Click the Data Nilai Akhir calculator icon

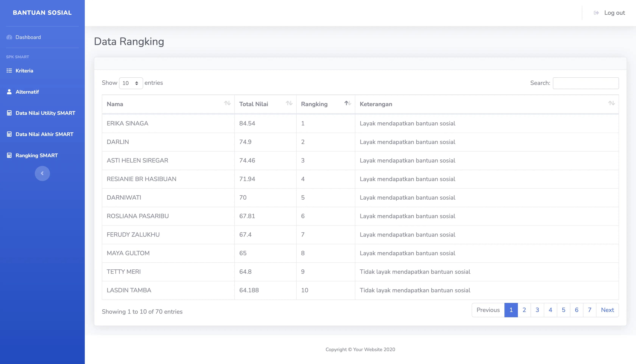click(x=9, y=134)
